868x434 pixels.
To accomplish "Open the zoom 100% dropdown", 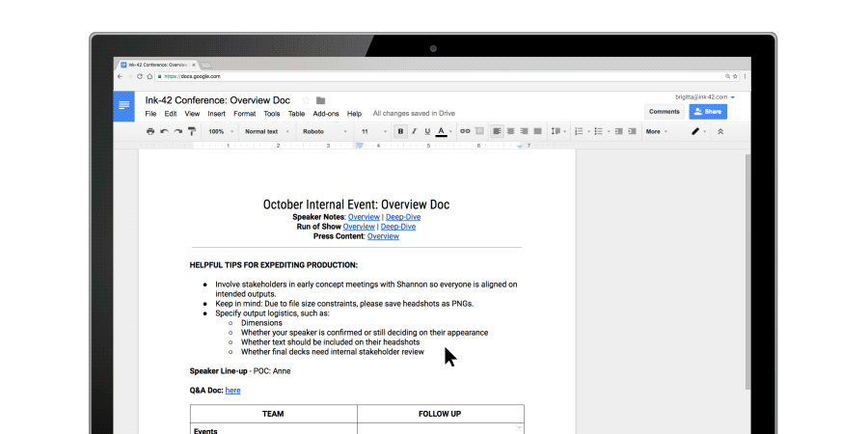I will [x=219, y=131].
